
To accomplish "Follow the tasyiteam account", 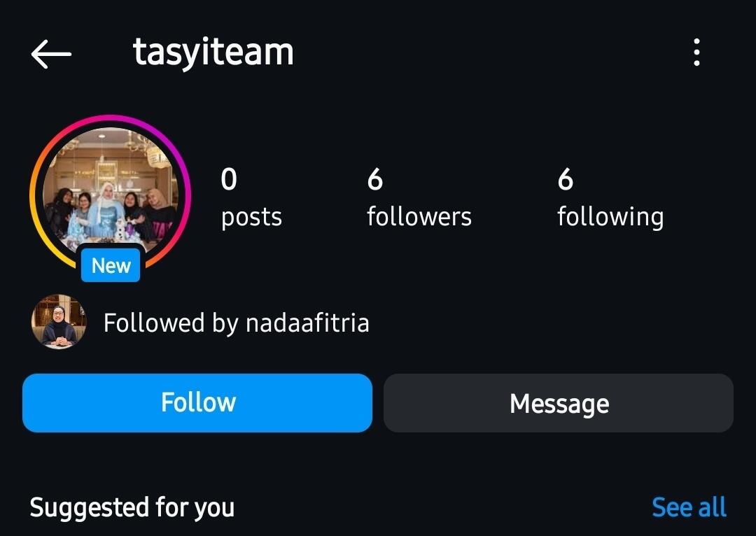I will click(197, 403).
